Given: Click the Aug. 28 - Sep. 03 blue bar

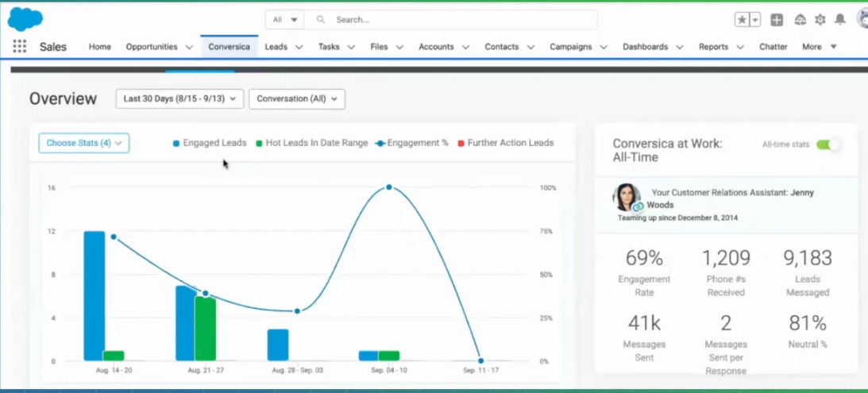Looking at the screenshot, I should click(278, 345).
